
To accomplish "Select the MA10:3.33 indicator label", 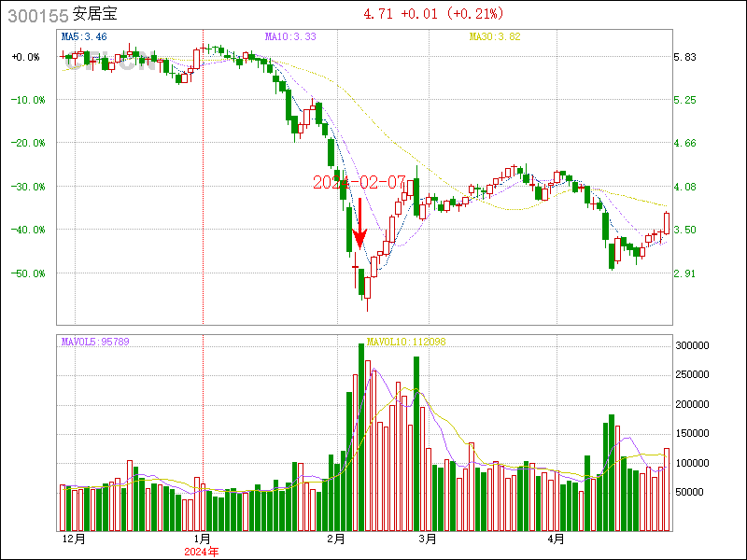I will (290, 36).
